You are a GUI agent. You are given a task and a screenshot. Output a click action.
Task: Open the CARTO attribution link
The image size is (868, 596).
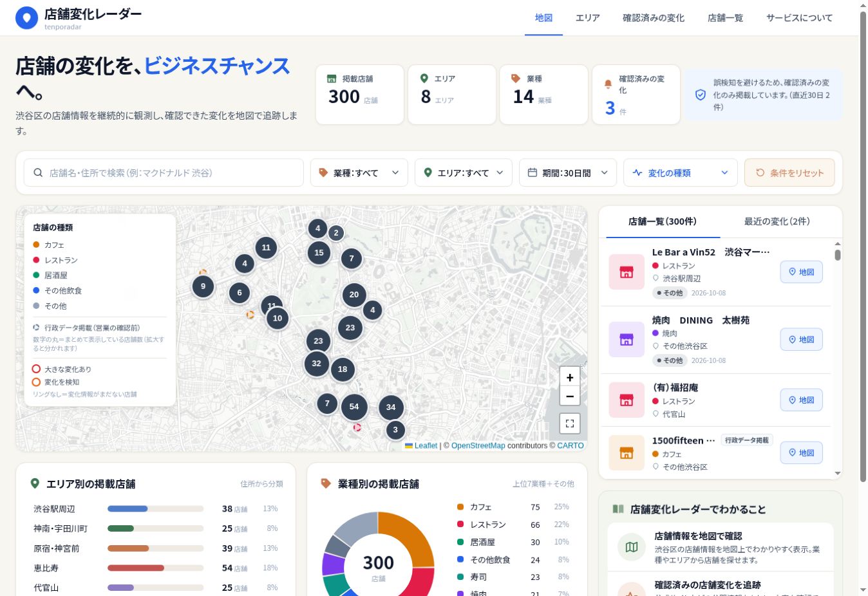[x=571, y=445]
